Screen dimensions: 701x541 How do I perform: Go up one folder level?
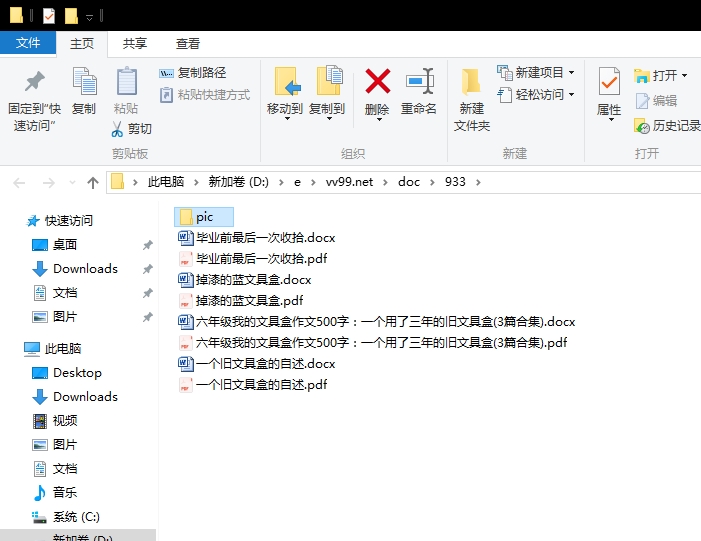[93, 182]
